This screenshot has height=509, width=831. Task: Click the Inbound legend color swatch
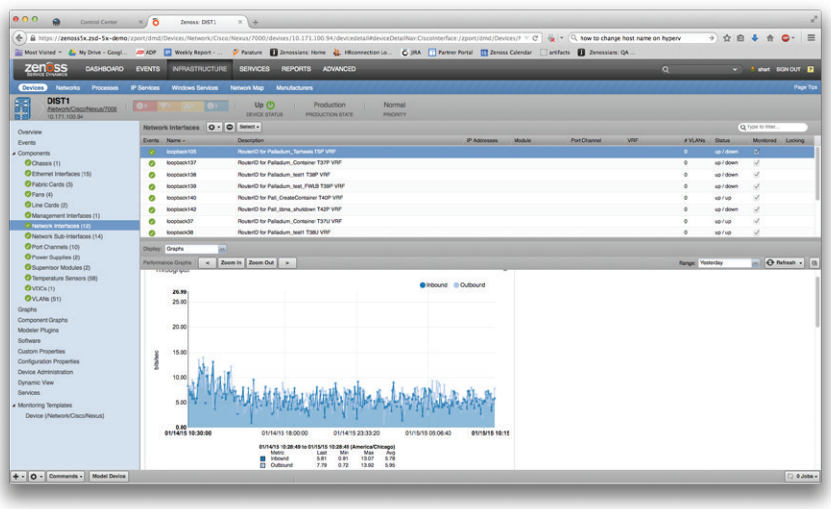click(x=423, y=285)
